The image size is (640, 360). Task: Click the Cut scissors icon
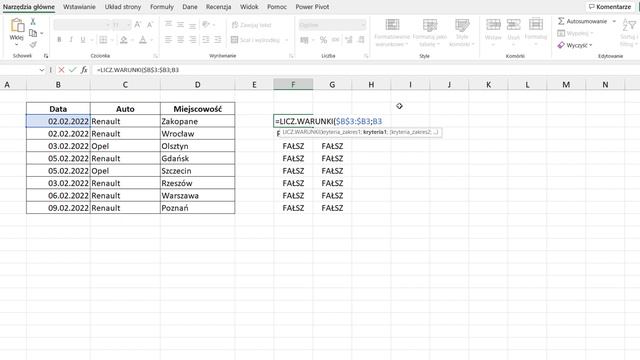point(33,21)
